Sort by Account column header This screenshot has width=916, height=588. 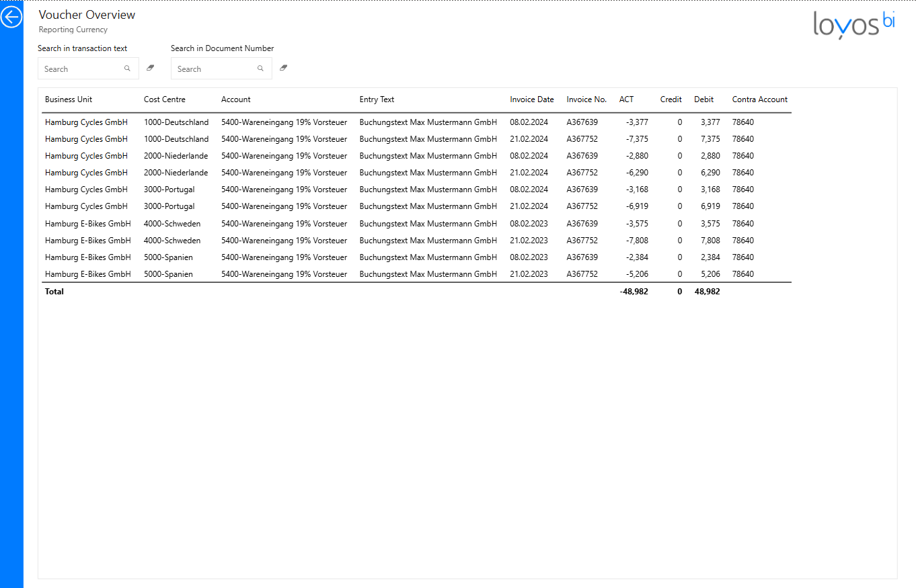tap(236, 99)
